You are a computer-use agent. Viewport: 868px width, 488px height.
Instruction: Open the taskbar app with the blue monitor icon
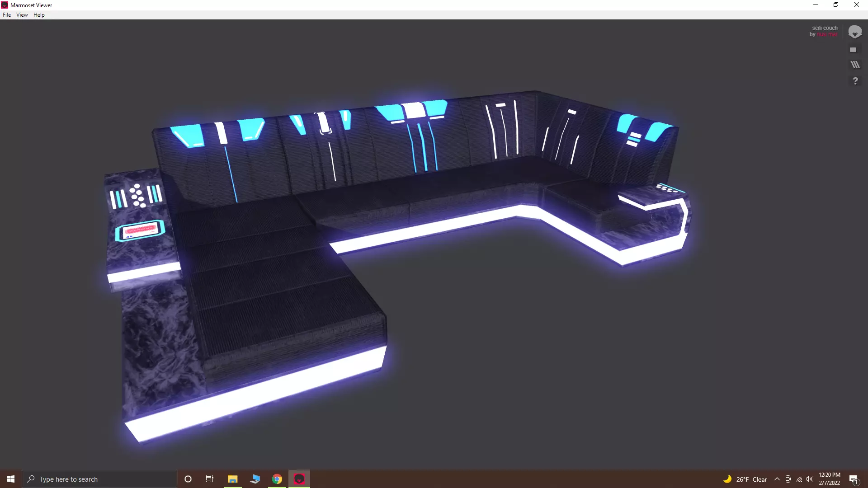point(255,479)
